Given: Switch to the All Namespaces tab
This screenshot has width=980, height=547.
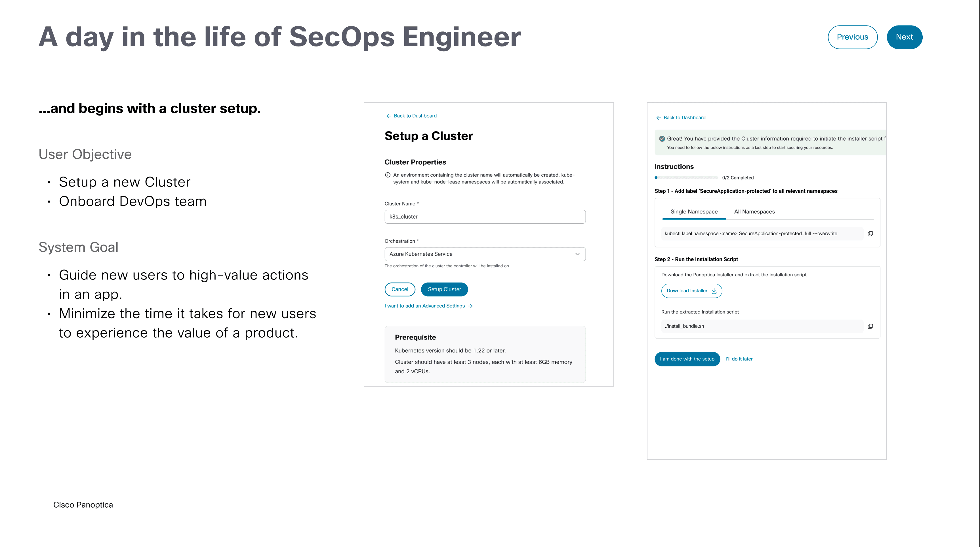Looking at the screenshot, I should pyautogui.click(x=754, y=211).
